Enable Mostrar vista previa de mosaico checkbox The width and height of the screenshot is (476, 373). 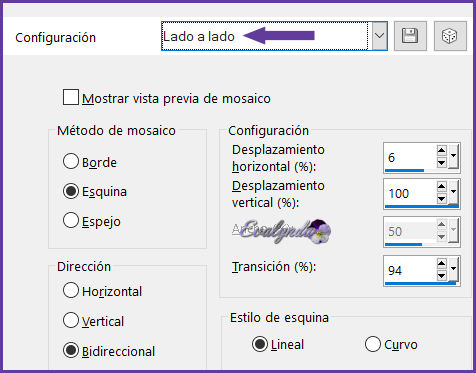[x=71, y=97]
